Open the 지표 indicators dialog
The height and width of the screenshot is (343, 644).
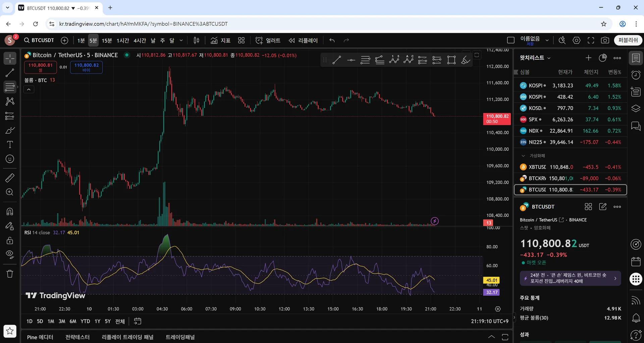coord(221,41)
